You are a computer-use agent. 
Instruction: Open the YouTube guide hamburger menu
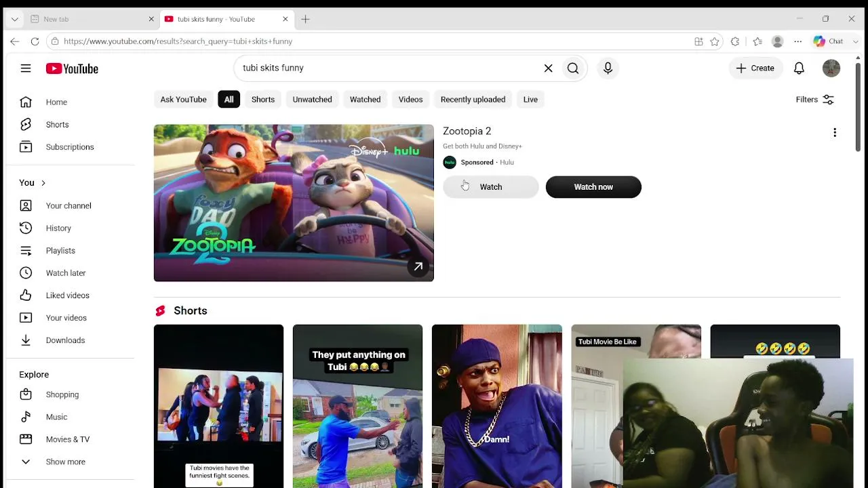[26, 68]
